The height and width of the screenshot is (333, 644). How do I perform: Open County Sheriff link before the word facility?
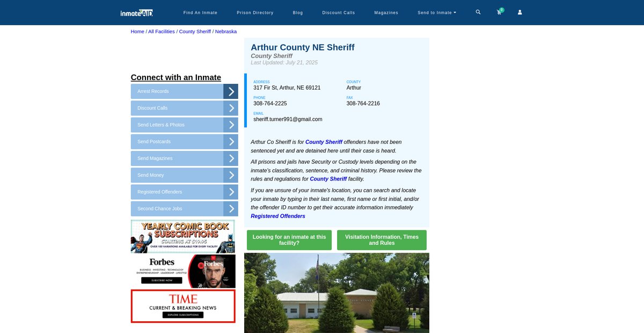point(328,179)
